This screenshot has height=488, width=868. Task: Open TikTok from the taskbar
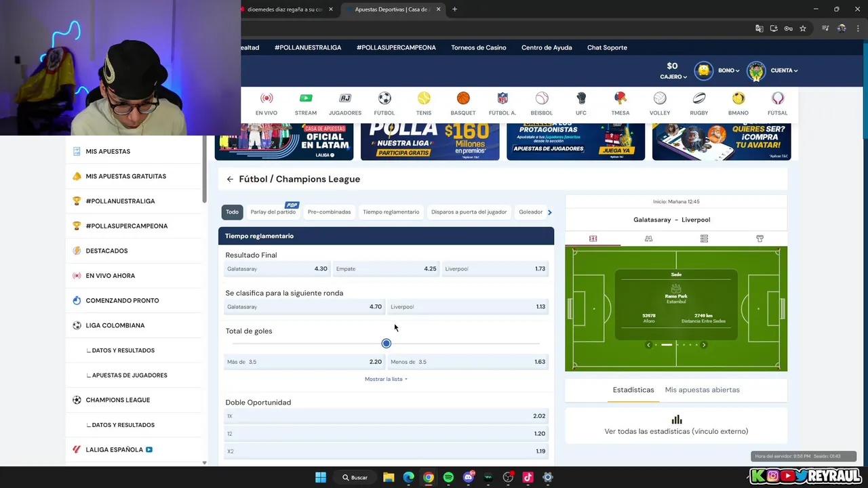tap(528, 477)
